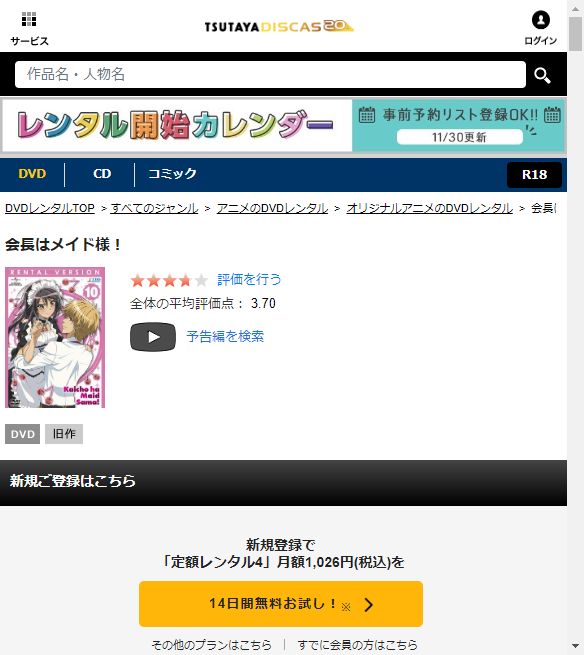Click the すでに会員の方はこちら link
Viewport: 584px width, 655px height.
point(358,645)
